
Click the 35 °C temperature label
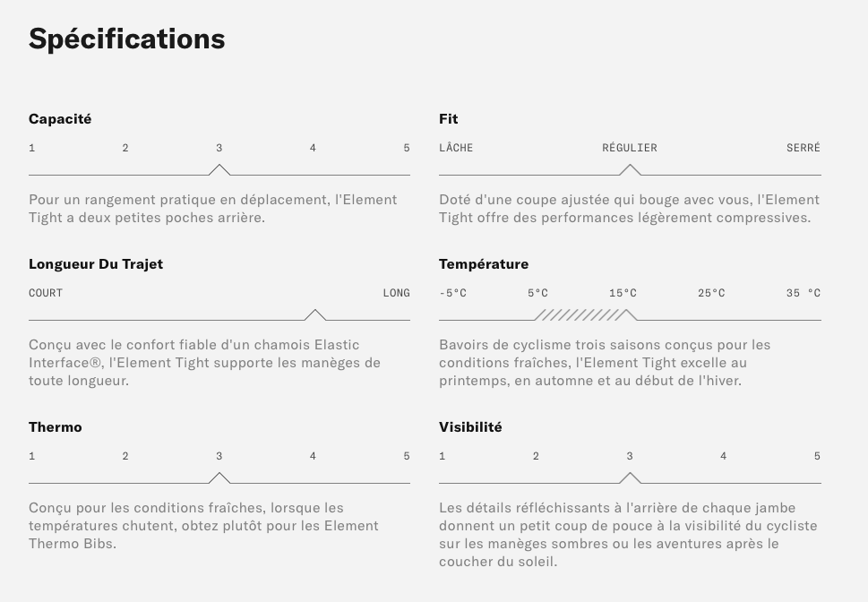804,293
